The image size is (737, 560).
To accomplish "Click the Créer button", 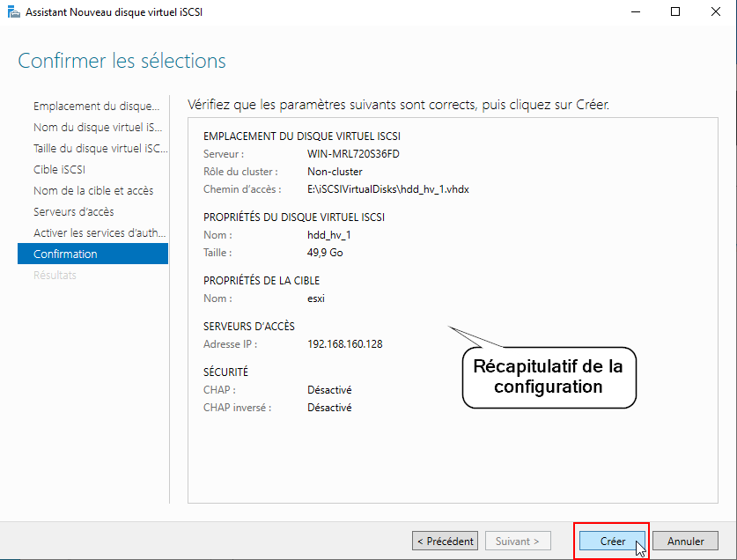I will 612,541.
